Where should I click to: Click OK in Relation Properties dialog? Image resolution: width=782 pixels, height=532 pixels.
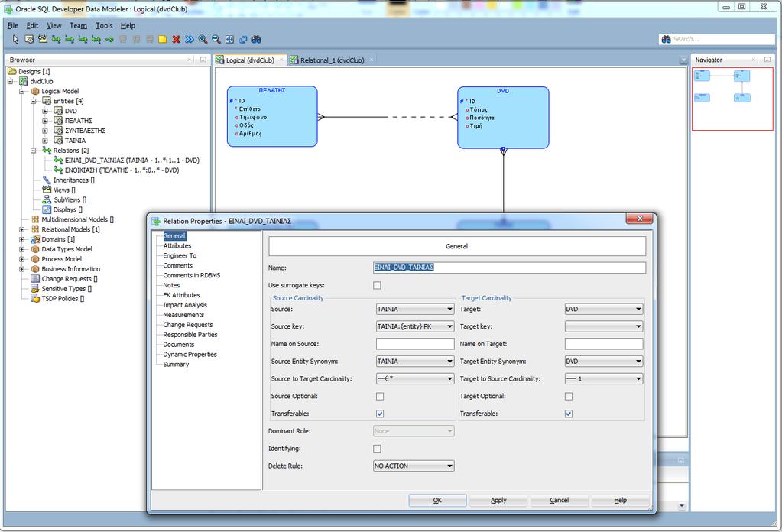click(437, 500)
